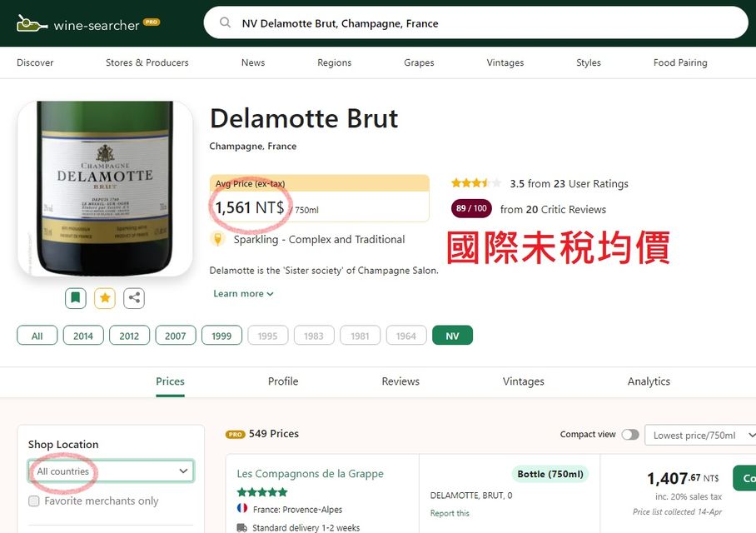Image resolution: width=756 pixels, height=533 pixels.
Task: Switch to the Analytics tab
Action: pos(649,381)
